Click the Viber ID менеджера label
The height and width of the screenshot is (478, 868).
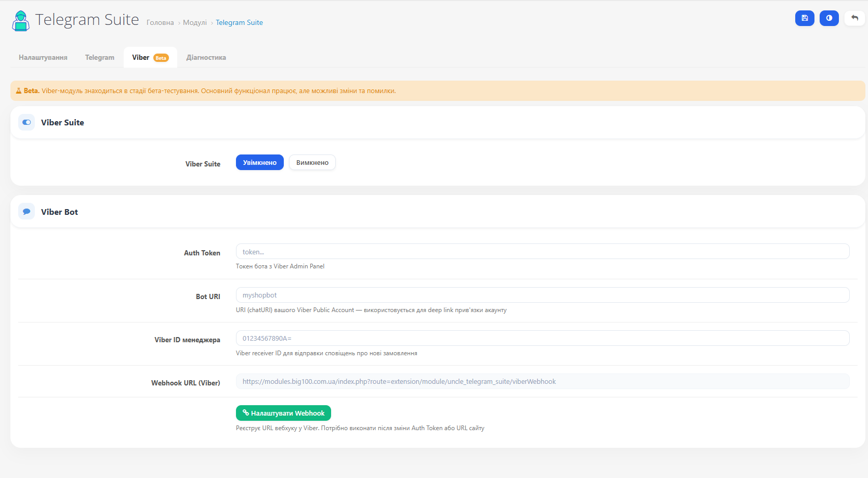(187, 340)
